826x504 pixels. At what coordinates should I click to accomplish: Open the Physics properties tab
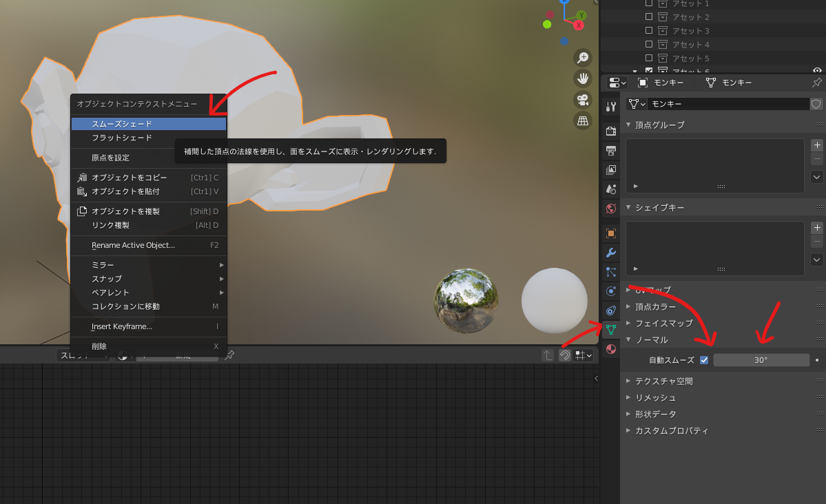tap(611, 291)
